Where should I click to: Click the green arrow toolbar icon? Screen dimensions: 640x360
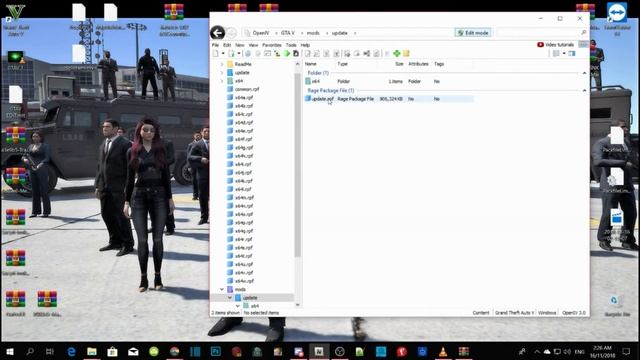tap(287, 53)
